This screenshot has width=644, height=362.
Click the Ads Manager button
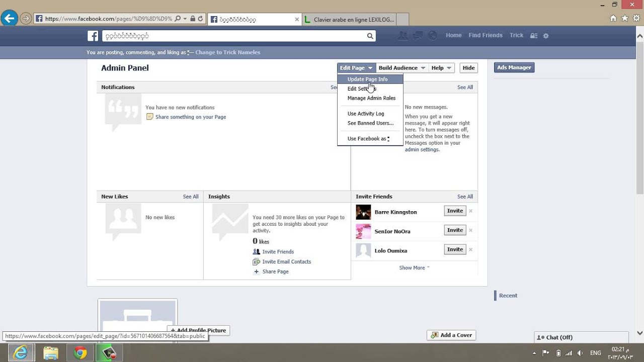tap(514, 67)
